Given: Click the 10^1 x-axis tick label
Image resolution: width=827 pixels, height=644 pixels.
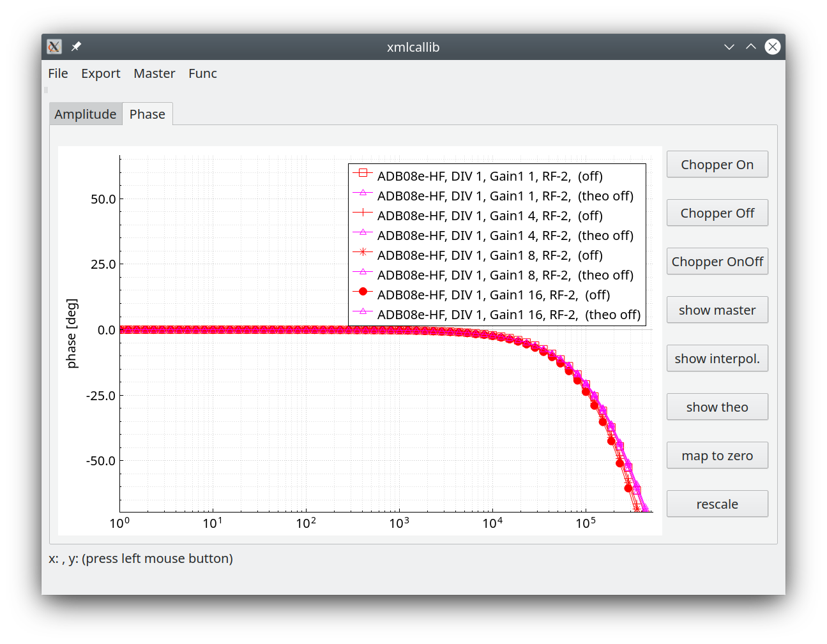Looking at the screenshot, I should pos(213,523).
